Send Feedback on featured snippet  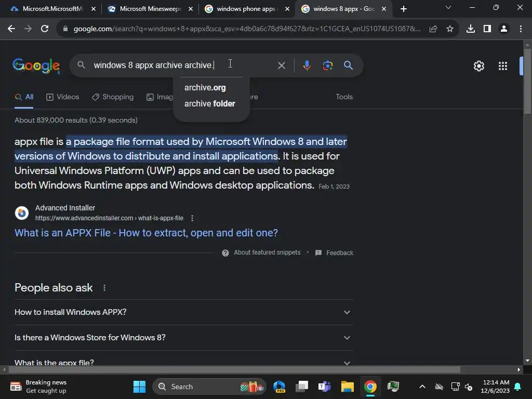click(340, 253)
